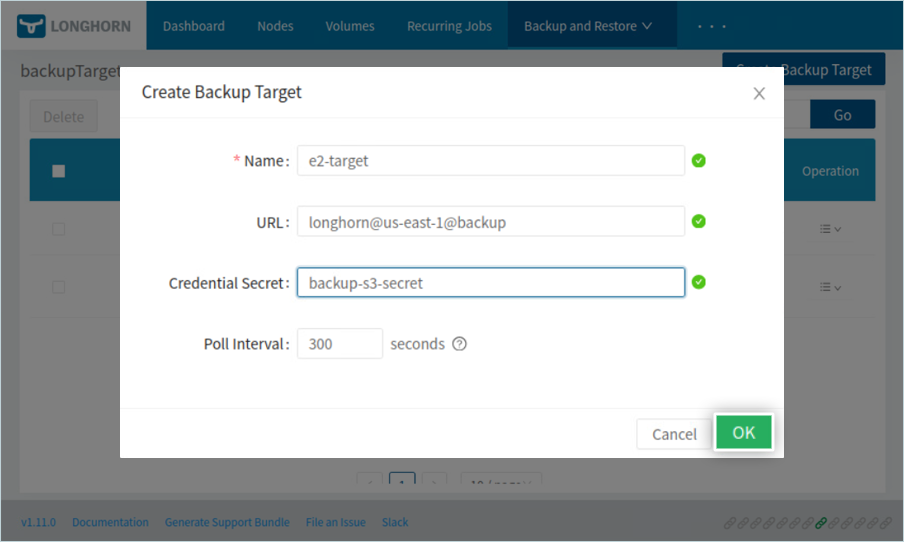The height and width of the screenshot is (542, 904).
Task: Open the first row's Operation dropdown
Action: [830, 229]
